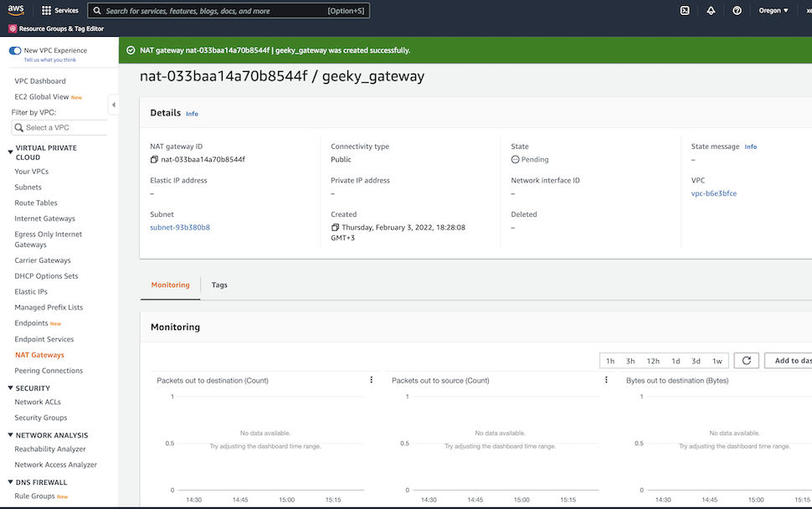
Task: Open Rule Groups under DNS Firewall
Action: coord(34,496)
